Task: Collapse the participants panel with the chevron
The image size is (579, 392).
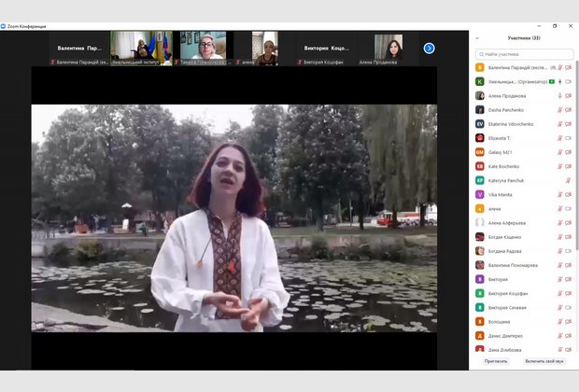Action: [x=478, y=38]
